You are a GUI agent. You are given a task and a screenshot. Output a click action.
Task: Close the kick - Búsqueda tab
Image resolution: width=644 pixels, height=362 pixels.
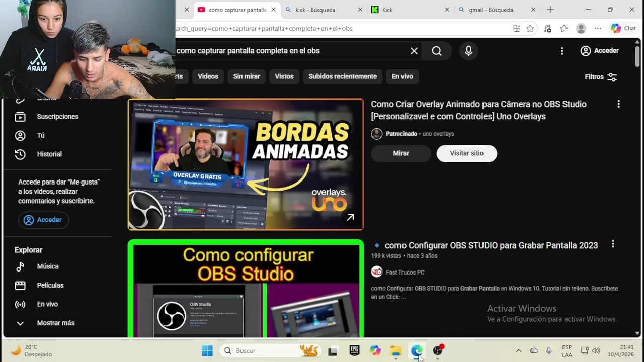click(360, 10)
